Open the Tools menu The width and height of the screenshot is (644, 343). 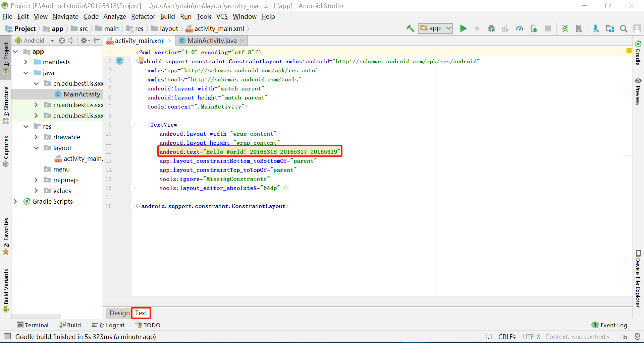pos(204,16)
